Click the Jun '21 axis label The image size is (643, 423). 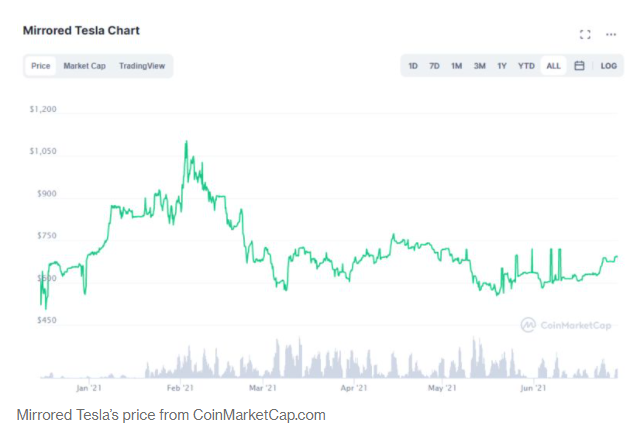(x=533, y=388)
